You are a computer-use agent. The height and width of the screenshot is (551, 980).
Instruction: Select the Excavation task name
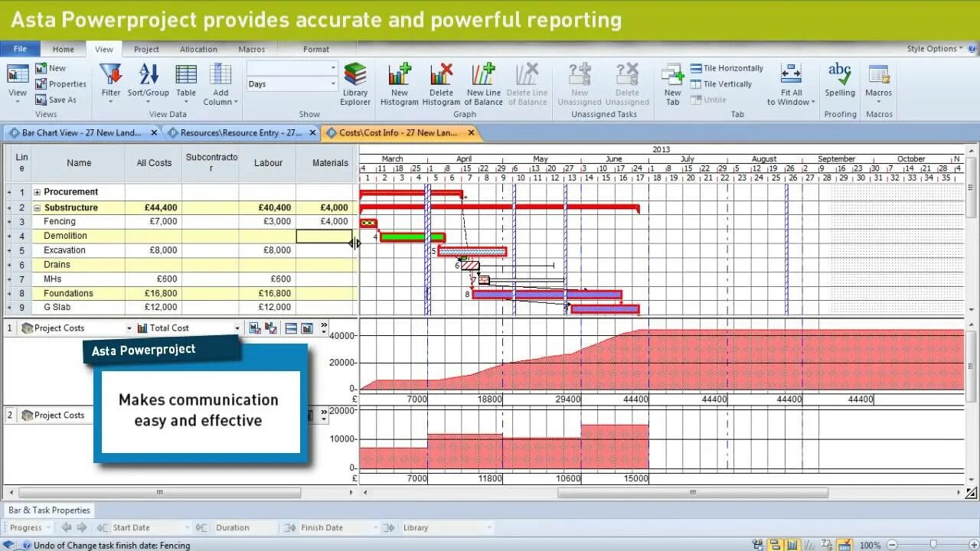point(64,250)
